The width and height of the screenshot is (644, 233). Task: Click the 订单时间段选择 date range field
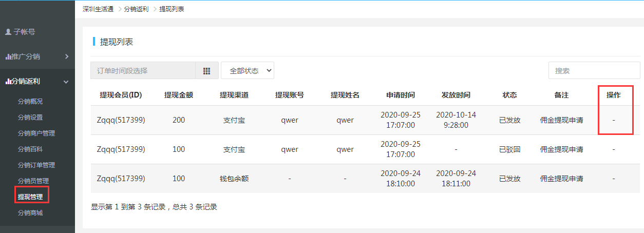point(143,71)
